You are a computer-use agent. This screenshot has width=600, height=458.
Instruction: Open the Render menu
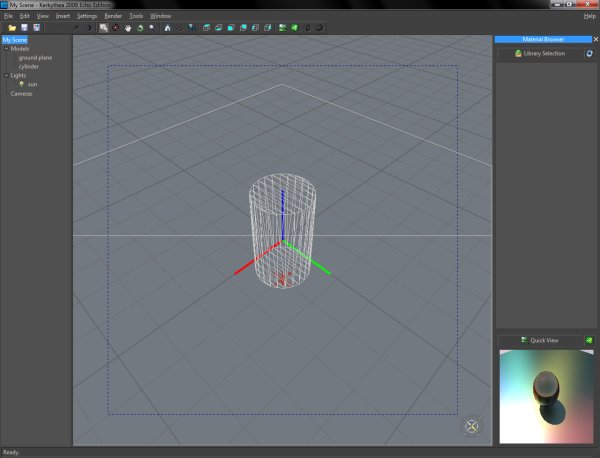click(x=113, y=16)
